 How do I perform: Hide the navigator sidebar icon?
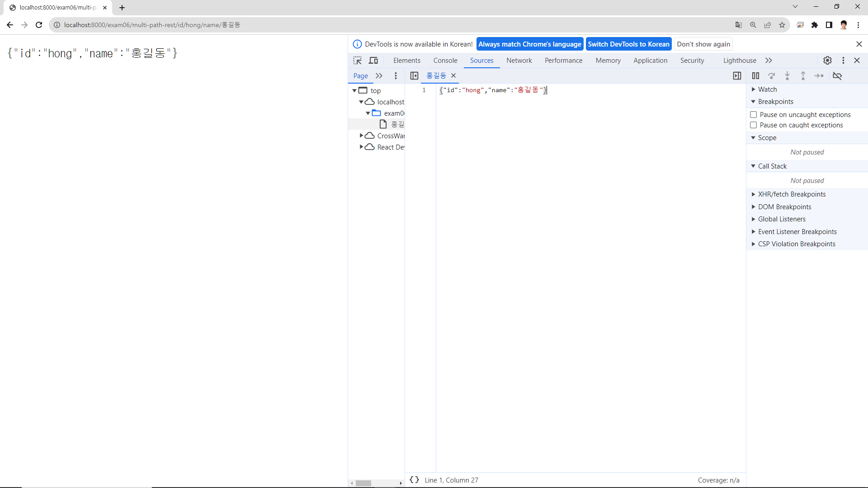pyautogui.click(x=414, y=76)
